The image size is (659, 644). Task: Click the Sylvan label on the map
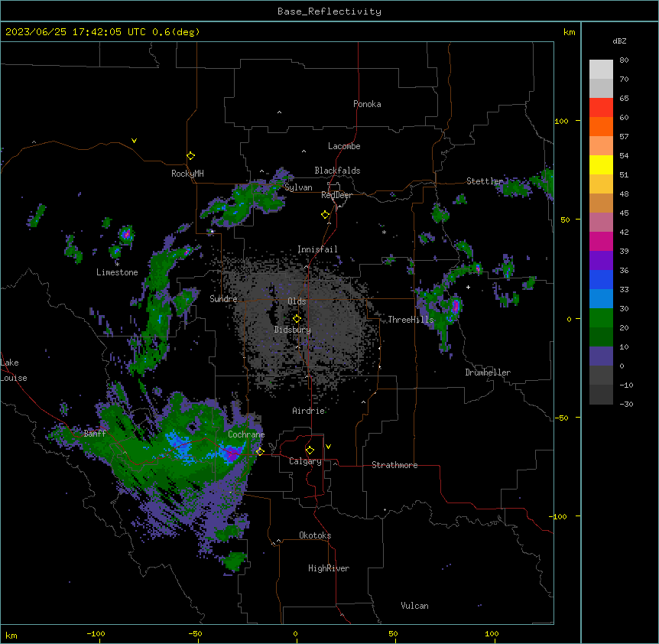pyautogui.click(x=298, y=187)
